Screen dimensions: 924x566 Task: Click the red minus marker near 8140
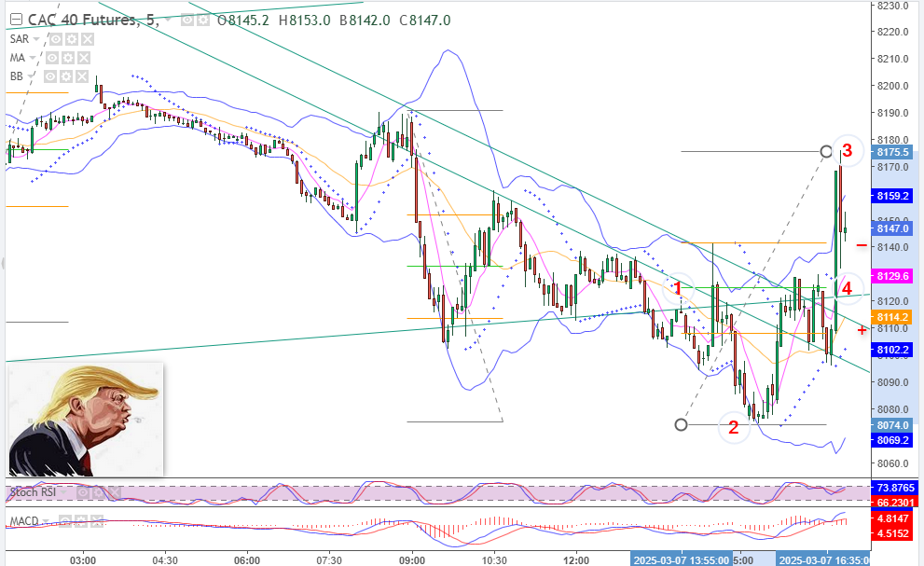pos(862,245)
